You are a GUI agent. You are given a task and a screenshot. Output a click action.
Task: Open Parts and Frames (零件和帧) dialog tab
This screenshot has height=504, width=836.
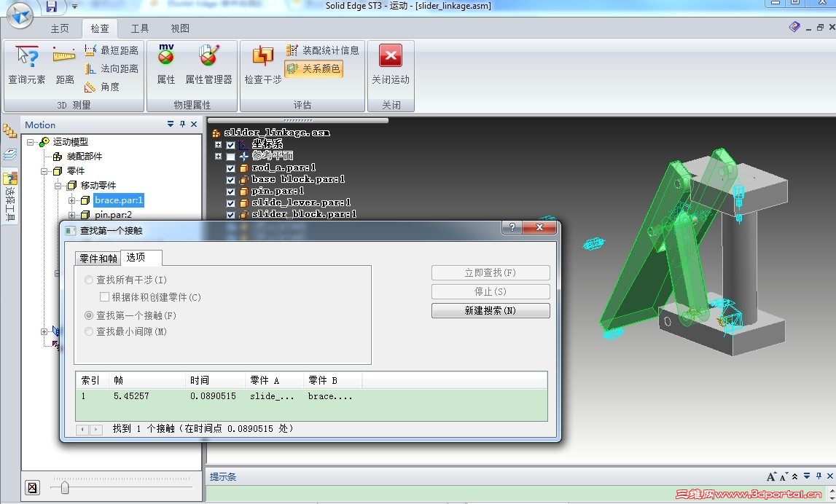[x=98, y=259]
